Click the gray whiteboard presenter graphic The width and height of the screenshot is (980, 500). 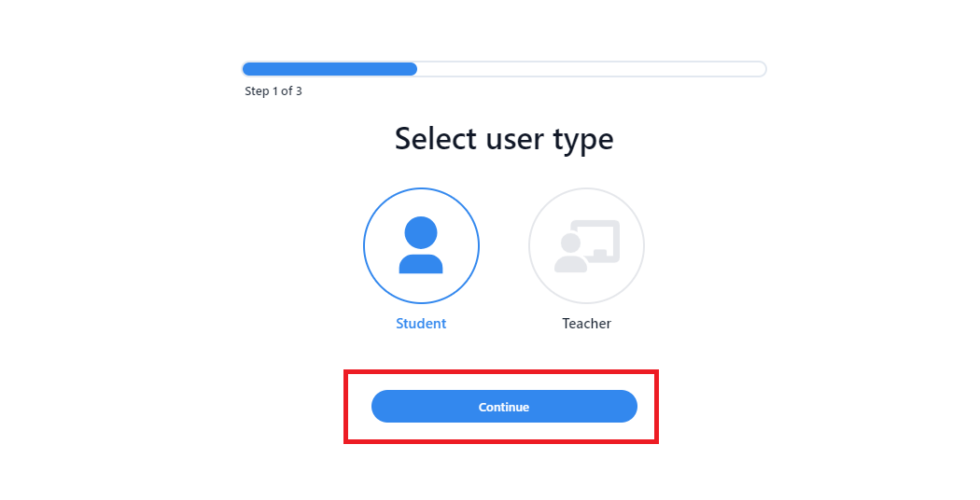tap(587, 246)
